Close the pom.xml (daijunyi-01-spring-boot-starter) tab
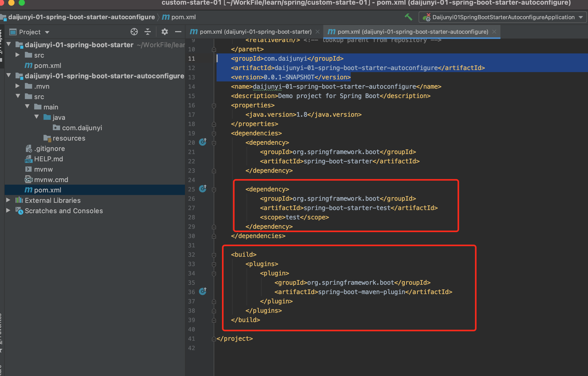 click(318, 32)
